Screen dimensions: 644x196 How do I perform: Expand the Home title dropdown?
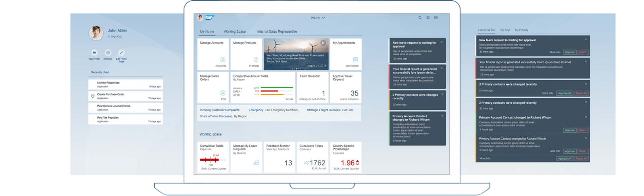click(x=318, y=18)
